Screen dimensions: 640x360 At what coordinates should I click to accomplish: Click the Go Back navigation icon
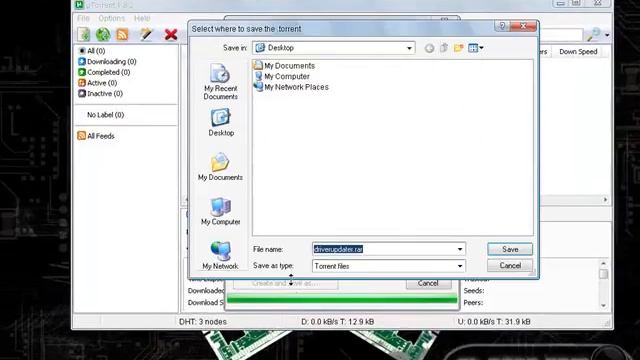click(x=429, y=48)
